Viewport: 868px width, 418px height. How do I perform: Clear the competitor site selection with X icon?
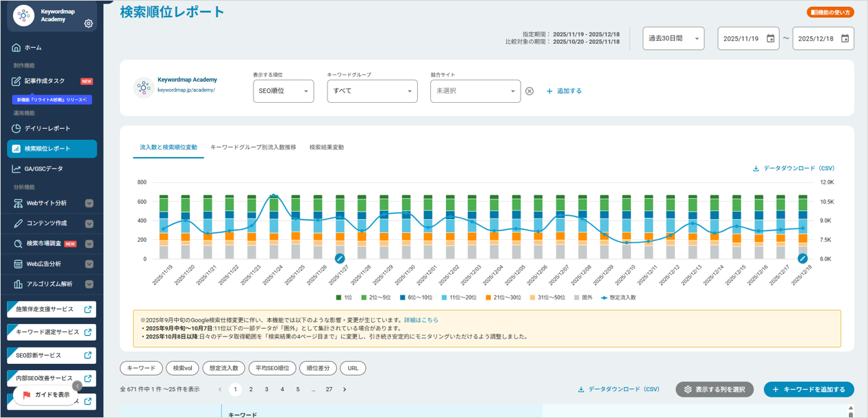click(x=530, y=91)
